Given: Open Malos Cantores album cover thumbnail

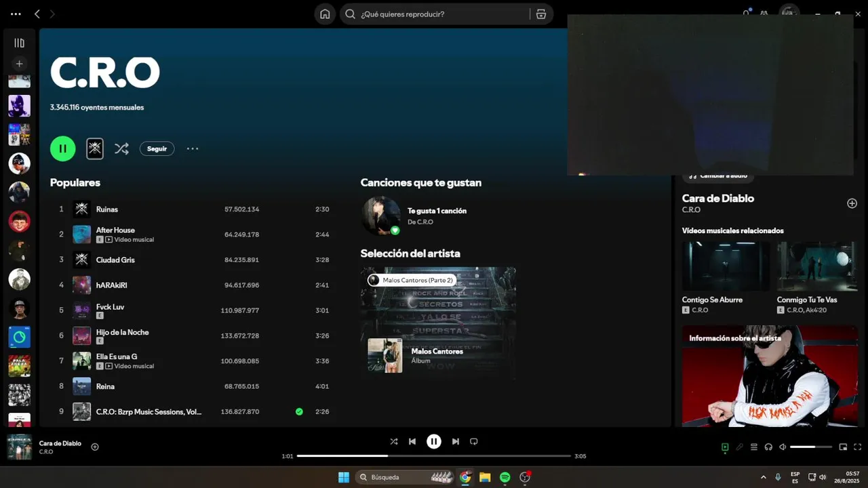Looking at the screenshot, I should [385, 355].
